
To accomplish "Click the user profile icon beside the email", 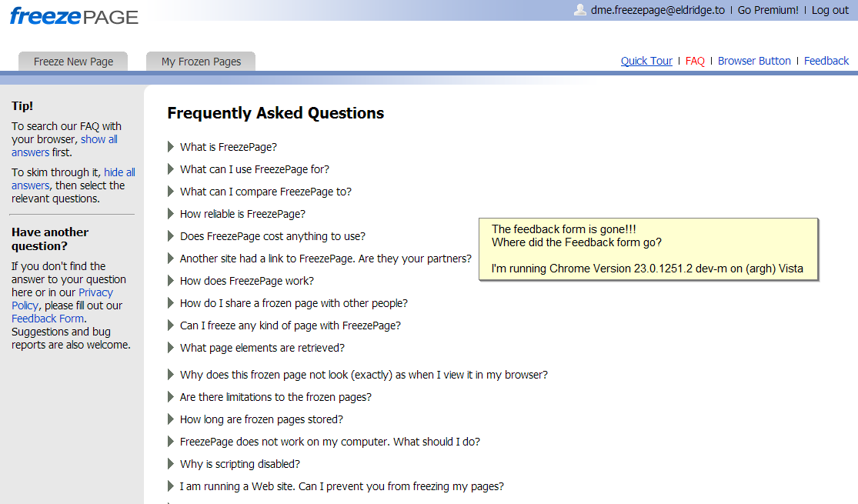I will (x=580, y=10).
